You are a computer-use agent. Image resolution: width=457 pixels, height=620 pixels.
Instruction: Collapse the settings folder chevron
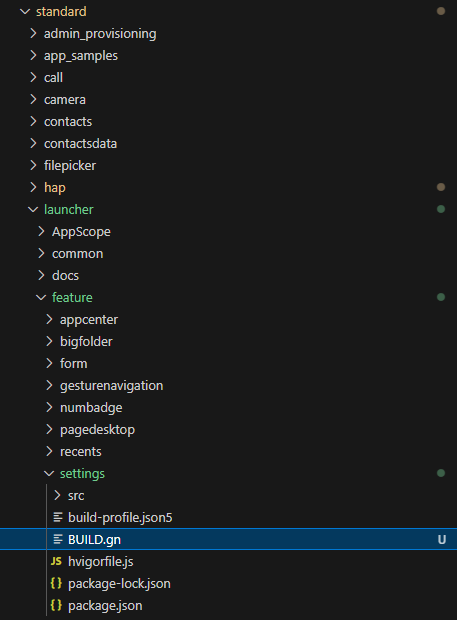[49, 473]
